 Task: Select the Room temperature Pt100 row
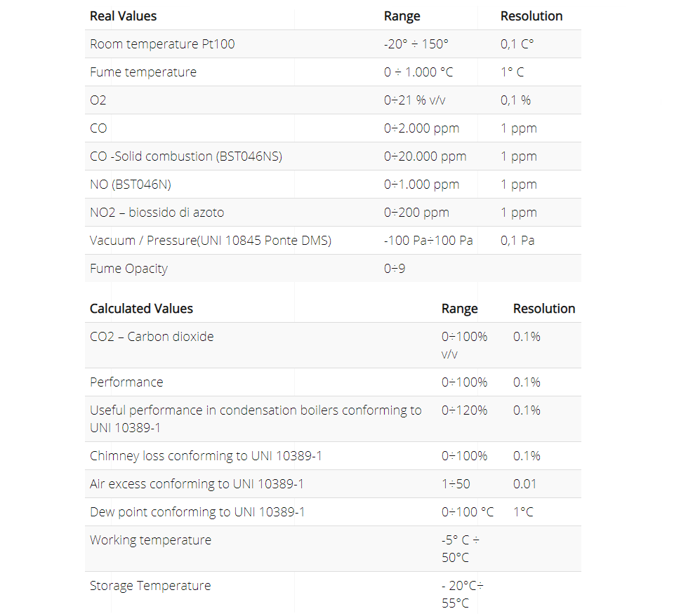click(x=333, y=43)
